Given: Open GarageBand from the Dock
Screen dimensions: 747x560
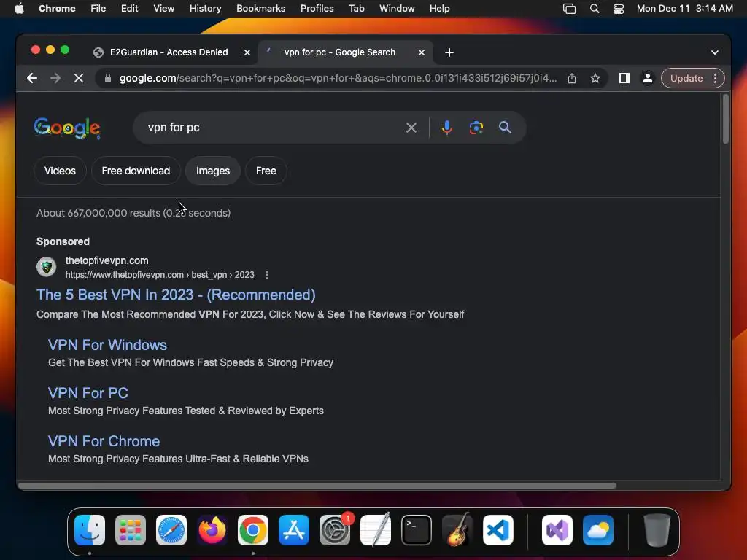Looking at the screenshot, I should [x=457, y=530].
